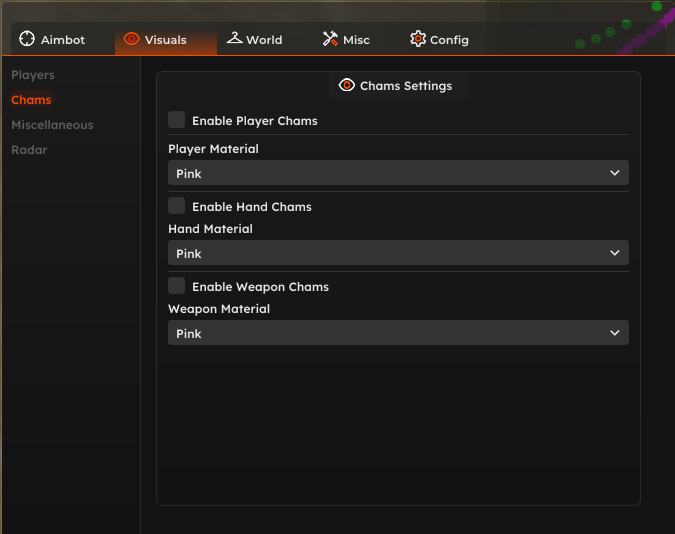Toggle the Enable Hand Chams checkbox
Image resolution: width=675 pixels, height=534 pixels.
pyautogui.click(x=176, y=206)
